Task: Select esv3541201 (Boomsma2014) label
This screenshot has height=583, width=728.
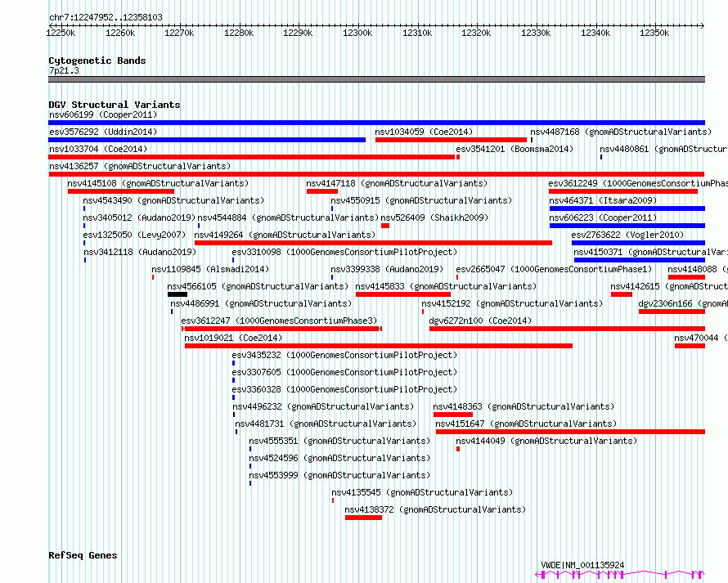Action: tap(515, 149)
